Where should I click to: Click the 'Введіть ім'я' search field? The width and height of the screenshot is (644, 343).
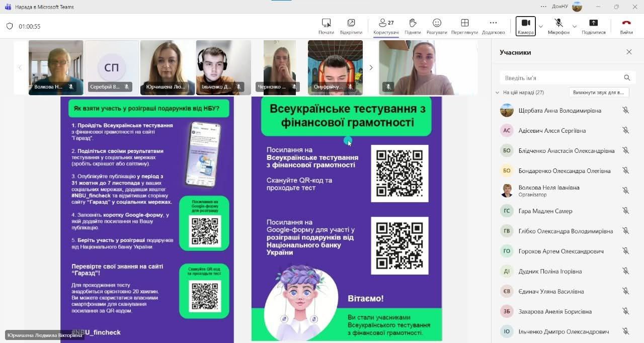(x=561, y=78)
